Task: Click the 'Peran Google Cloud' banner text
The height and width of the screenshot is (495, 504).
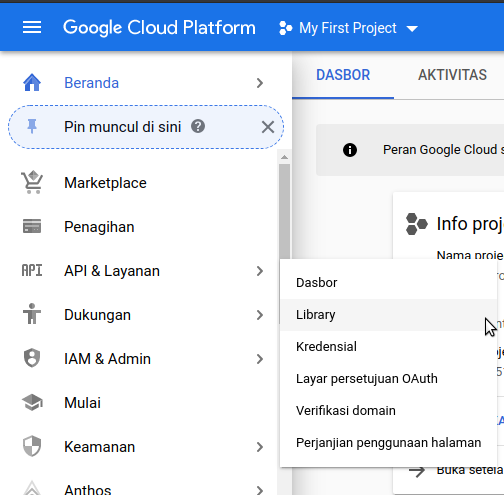Action: click(443, 150)
